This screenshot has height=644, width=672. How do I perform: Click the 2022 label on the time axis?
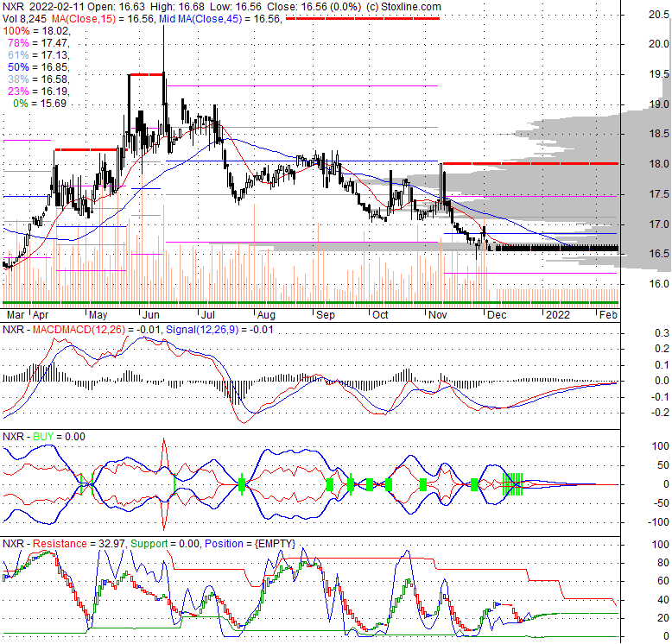pos(558,315)
